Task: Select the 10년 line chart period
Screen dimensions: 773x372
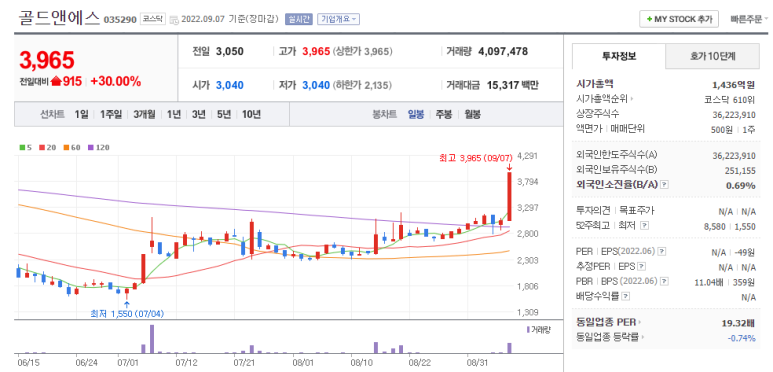Action: [x=251, y=115]
